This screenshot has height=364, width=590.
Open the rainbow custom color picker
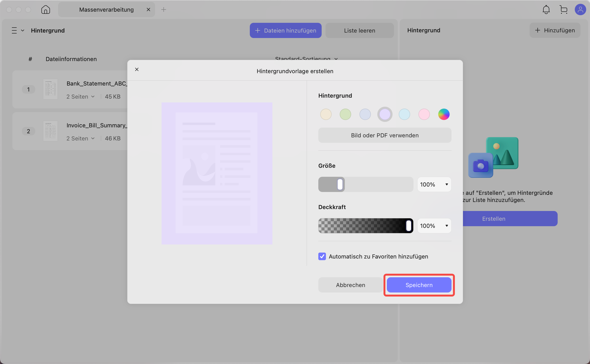[x=443, y=114]
